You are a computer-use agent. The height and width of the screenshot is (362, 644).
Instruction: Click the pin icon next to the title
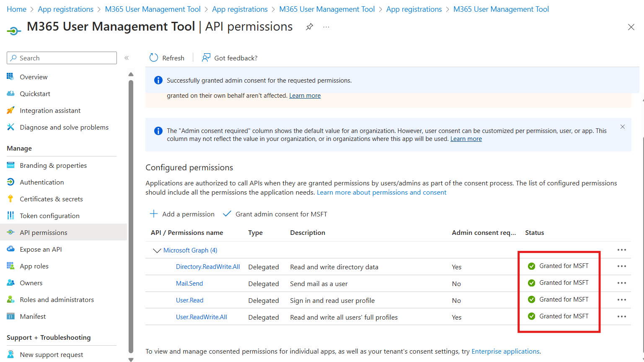(309, 27)
